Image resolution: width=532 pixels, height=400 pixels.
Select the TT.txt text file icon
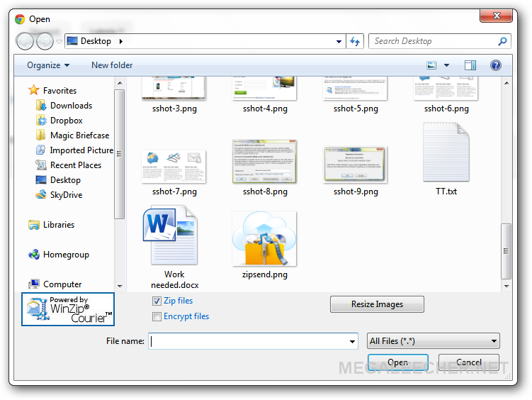coord(446,152)
